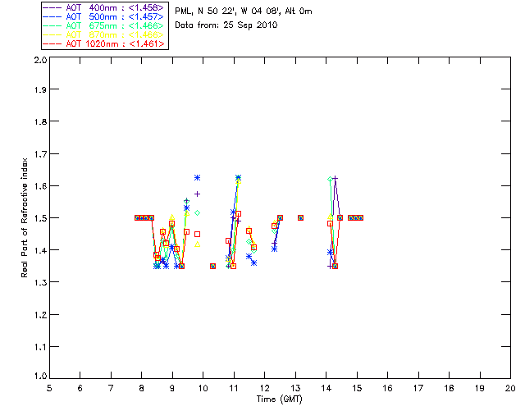525x420 pixels.
Task: Click the 1.7 label on y-axis
Action: 40,154
